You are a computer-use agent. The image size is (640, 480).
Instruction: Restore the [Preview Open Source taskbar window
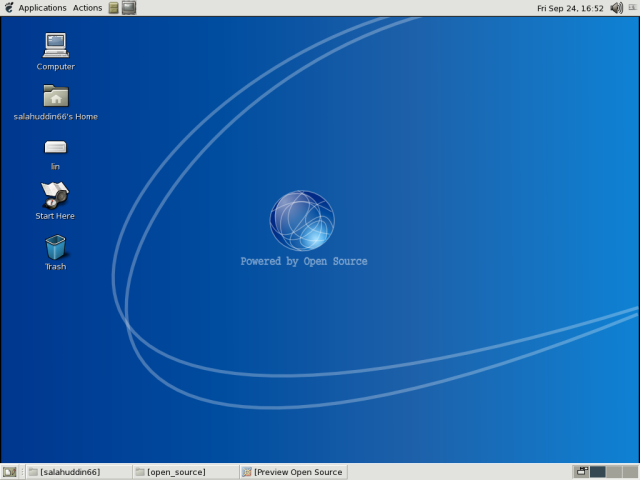(293, 472)
